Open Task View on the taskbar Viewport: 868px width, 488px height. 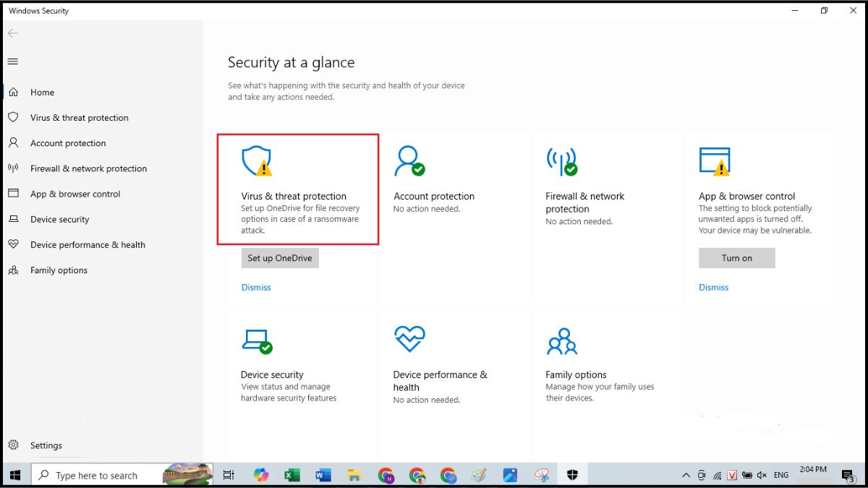229,475
